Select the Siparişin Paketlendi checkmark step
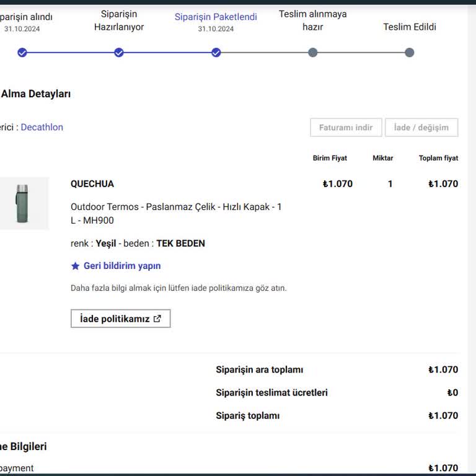Screen dimensions: 476x476 click(216, 53)
